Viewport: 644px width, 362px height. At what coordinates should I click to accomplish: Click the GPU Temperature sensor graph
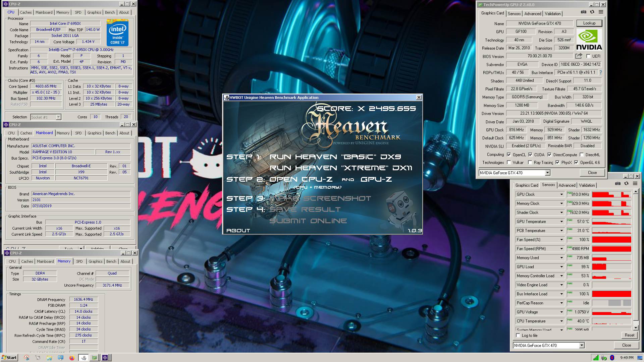pos(611,222)
